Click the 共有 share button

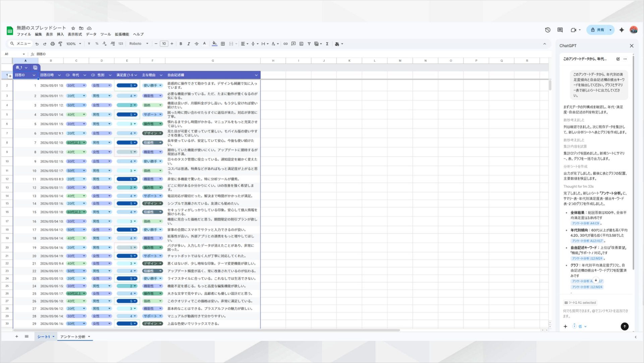598,30
